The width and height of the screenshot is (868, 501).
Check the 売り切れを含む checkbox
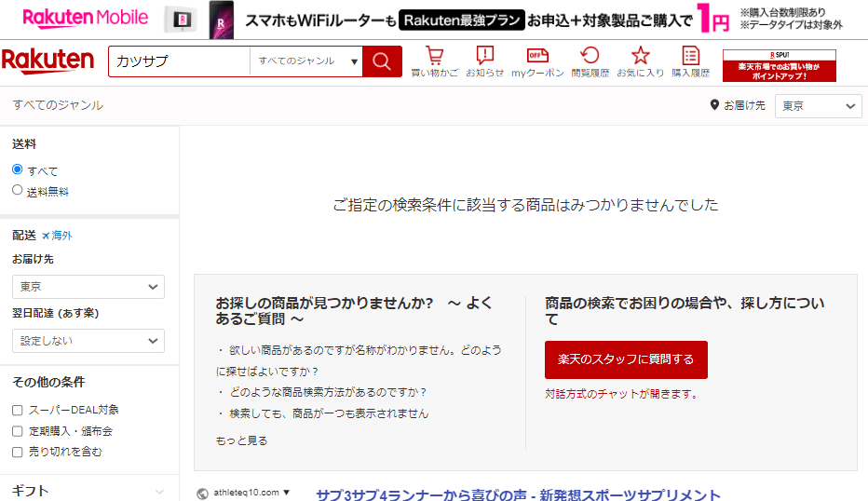(17, 453)
